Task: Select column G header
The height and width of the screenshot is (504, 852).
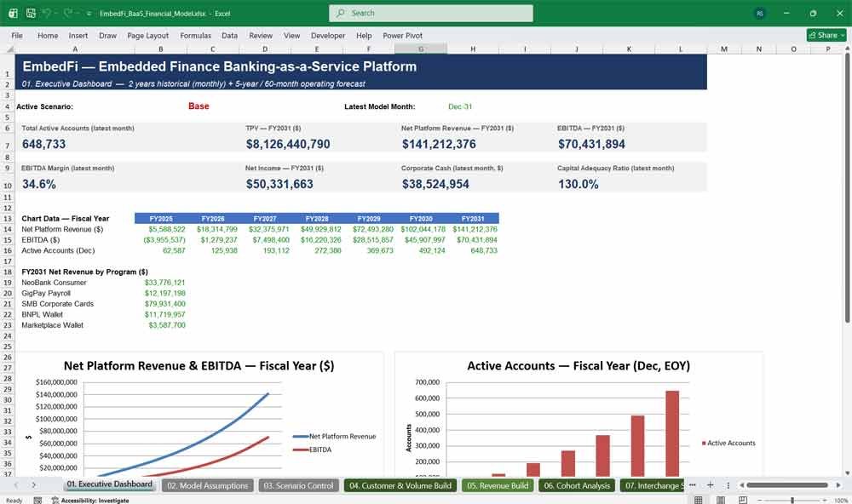Action: [x=421, y=49]
